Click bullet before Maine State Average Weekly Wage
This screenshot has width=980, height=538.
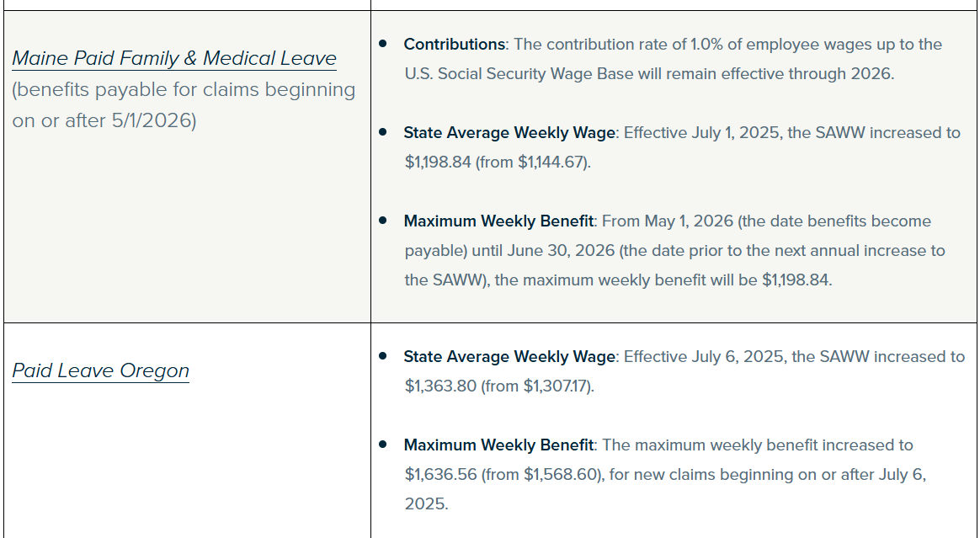[383, 131]
